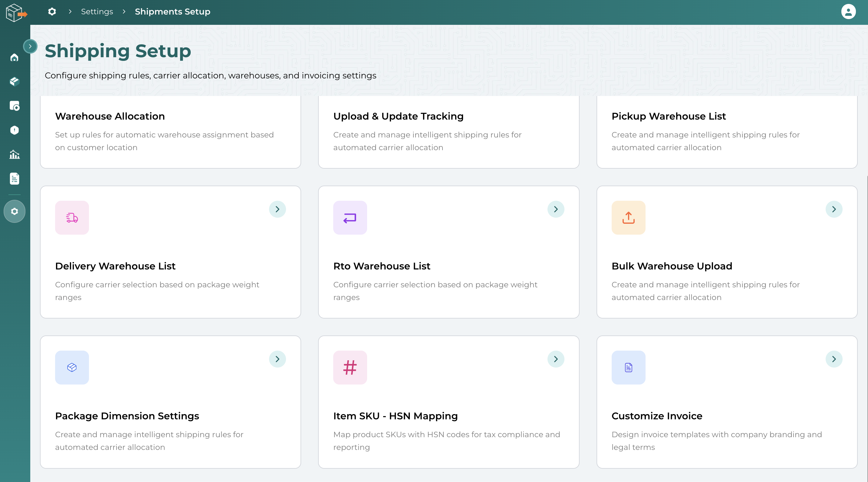868x482 pixels.
Task: Open the returns sidebar icon
Action: pyautogui.click(x=14, y=106)
